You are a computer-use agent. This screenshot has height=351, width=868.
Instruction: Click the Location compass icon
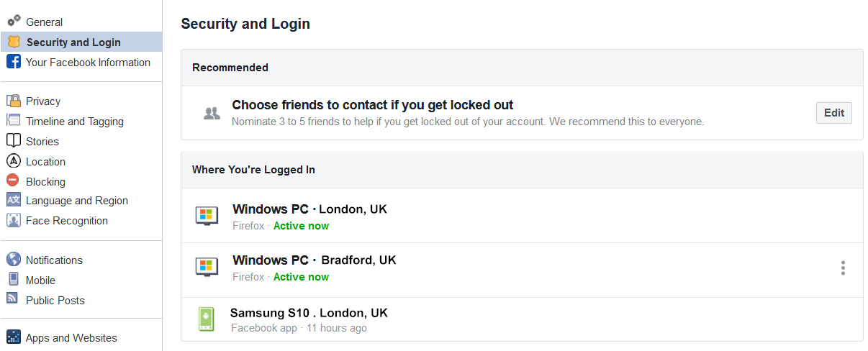pyautogui.click(x=14, y=161)
